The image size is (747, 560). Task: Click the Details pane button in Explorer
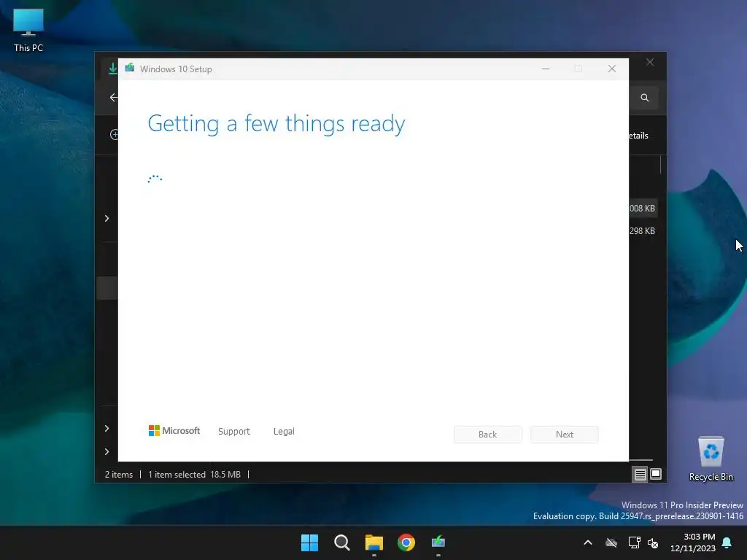pyautogui.click(x=638, y=136)
